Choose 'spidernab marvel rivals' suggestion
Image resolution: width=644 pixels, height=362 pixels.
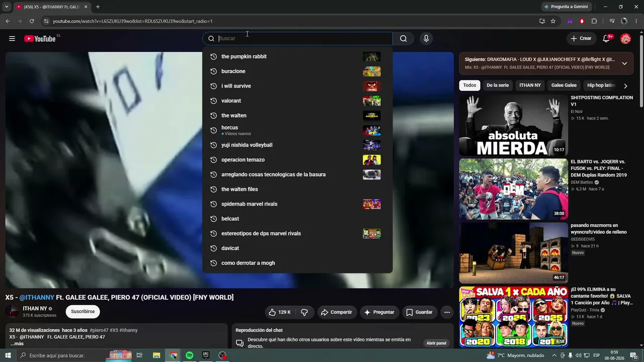(297, 204)
